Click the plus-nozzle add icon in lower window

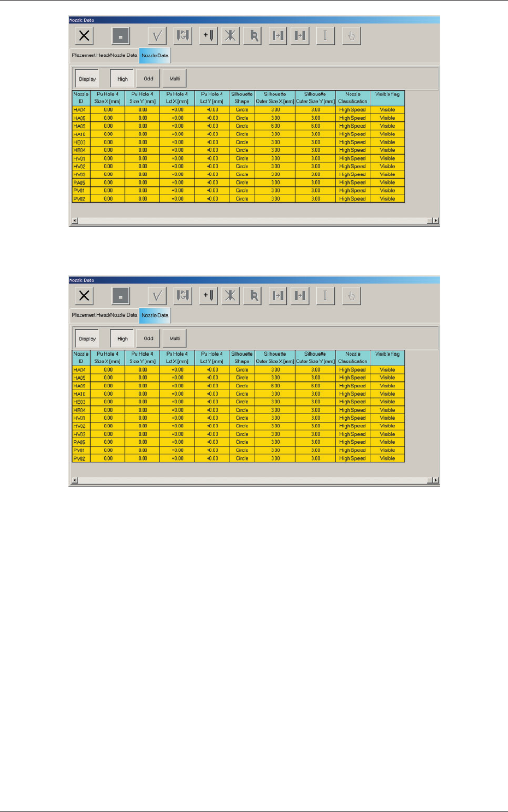pyautogui.click(x=209, y=296)
